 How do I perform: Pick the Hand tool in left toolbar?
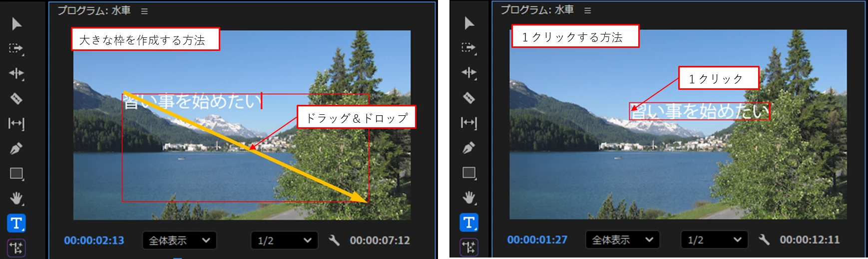pyautogui.click(x=16, y=198)
